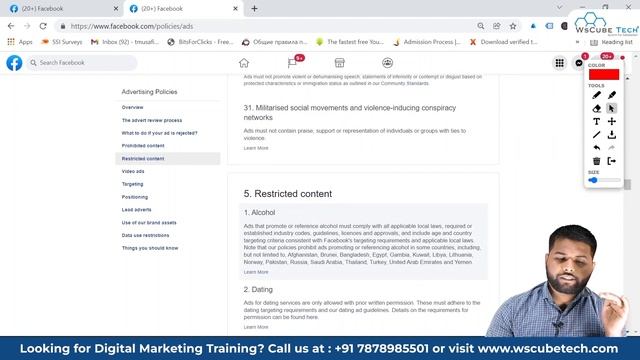
Task: Select Prohibited content sidebar item
Action: [143, 146]
